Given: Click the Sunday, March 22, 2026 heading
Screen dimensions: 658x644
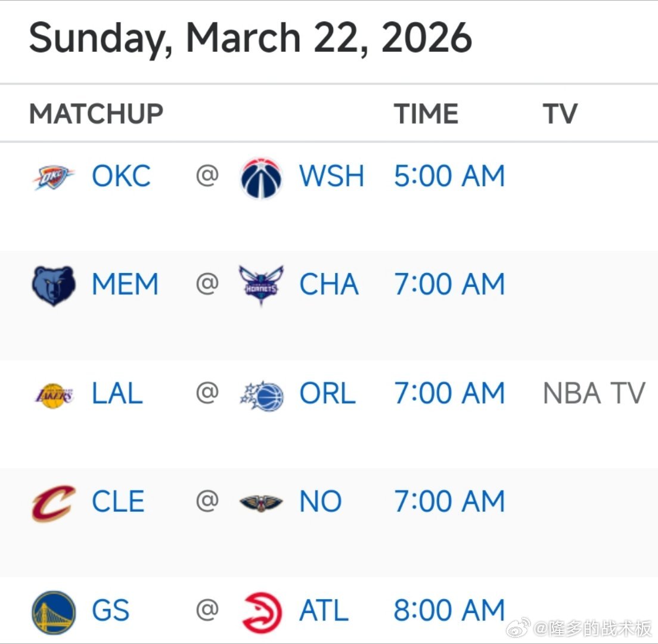Looking at the screenshot, I should pyautogui.click(x=250, y=39).
